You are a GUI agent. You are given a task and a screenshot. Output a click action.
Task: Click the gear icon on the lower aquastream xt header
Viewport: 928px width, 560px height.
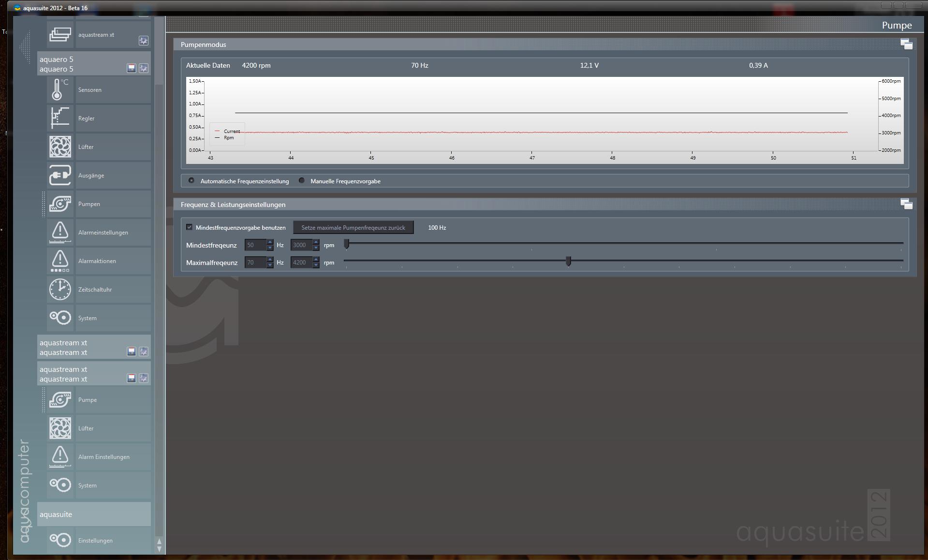(144, 378)
